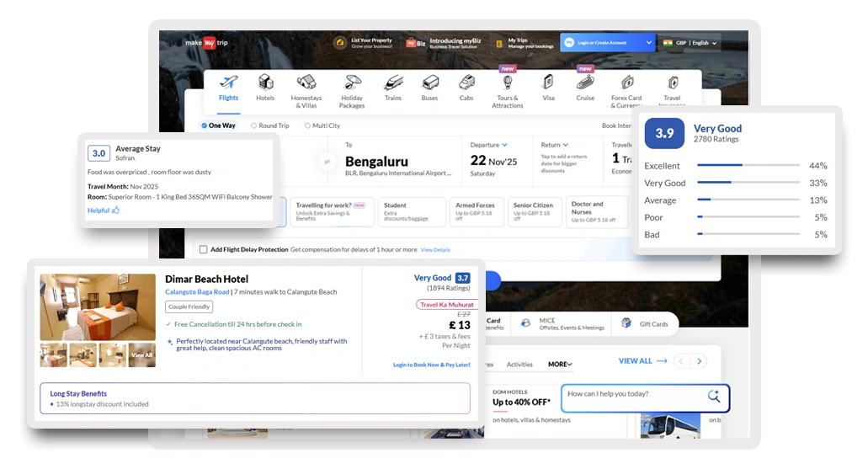Select the One Way radio option
This screenshot has width=868, height=469.
pos(205,125)
